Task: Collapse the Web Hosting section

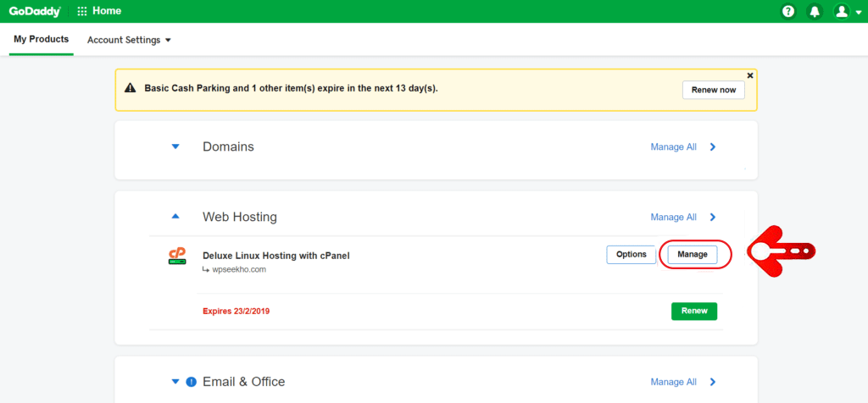Action: [x=175, y=217]
